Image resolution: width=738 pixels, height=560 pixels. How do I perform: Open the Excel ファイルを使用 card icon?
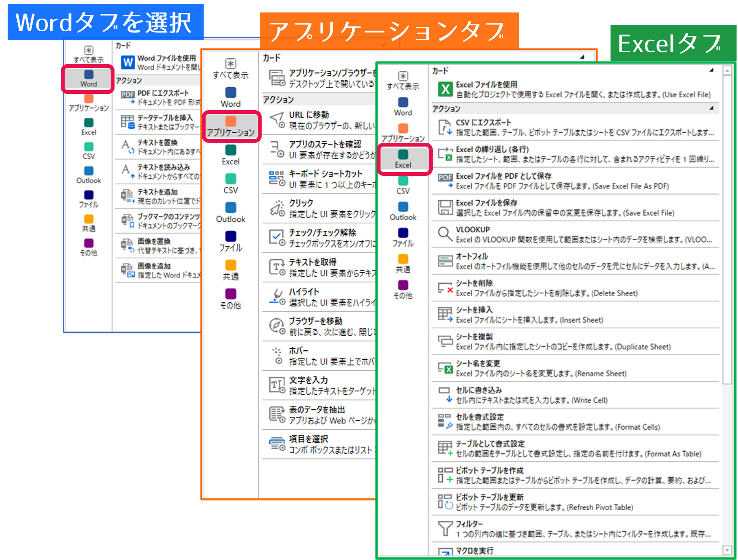(x=445, y=89)
